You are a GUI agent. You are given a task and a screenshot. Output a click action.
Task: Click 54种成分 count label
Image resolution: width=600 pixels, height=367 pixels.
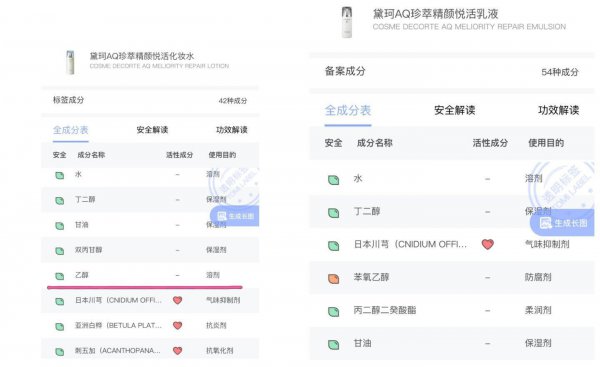[560, 72]
